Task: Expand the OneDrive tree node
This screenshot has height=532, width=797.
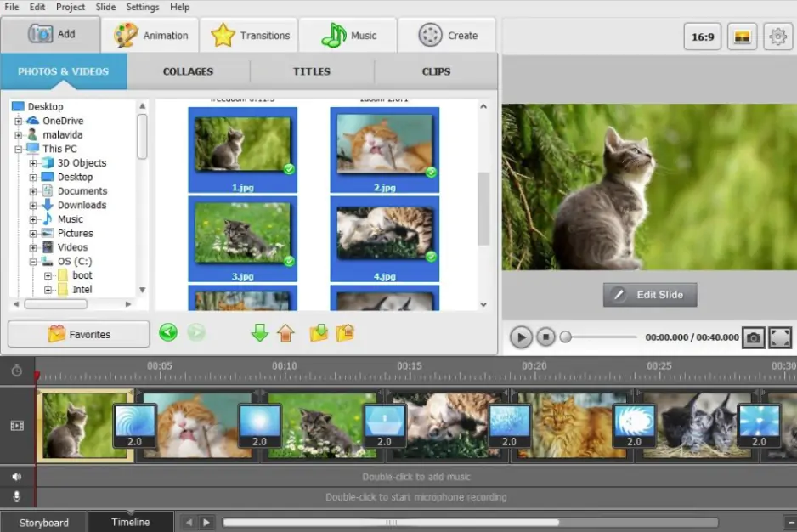Action: tap(19, 121)
